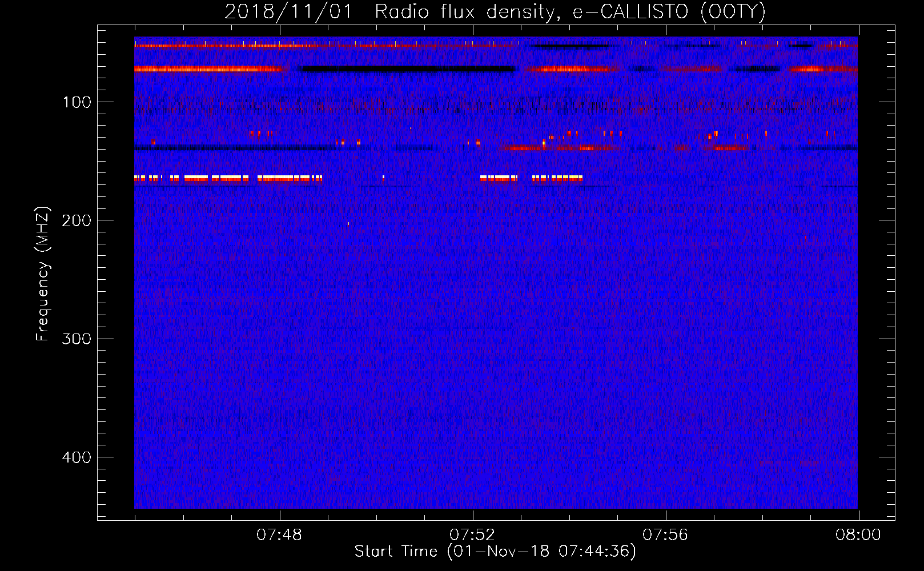This screenshot has height=571, width=924.
Task: Click the 300 frequency tick label
Action: tap(77, 339)
